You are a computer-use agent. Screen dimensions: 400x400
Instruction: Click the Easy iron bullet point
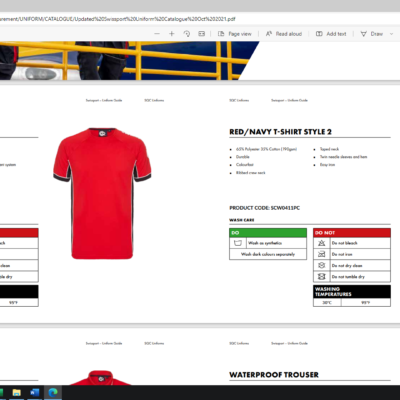(327, 165)
